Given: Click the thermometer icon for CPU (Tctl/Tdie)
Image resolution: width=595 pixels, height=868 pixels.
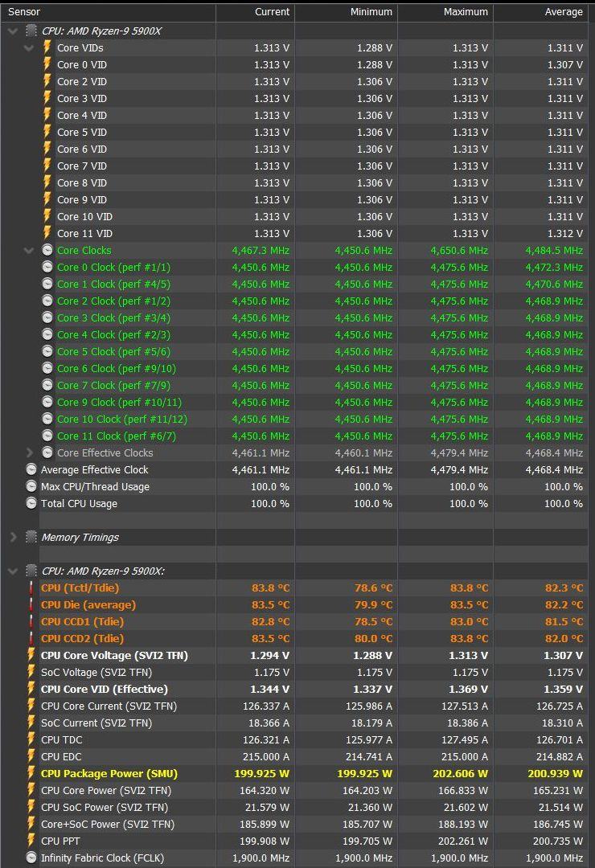Looking at the screenshot, I should tap(31, 588).
